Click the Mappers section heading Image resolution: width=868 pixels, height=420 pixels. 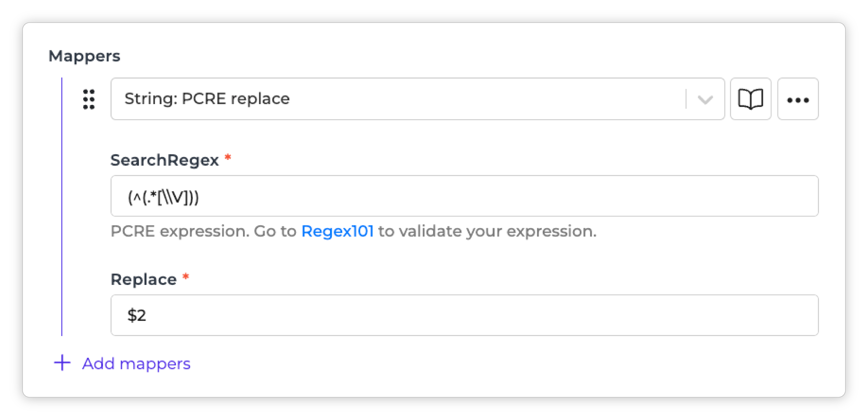click(x=84, y=56)
